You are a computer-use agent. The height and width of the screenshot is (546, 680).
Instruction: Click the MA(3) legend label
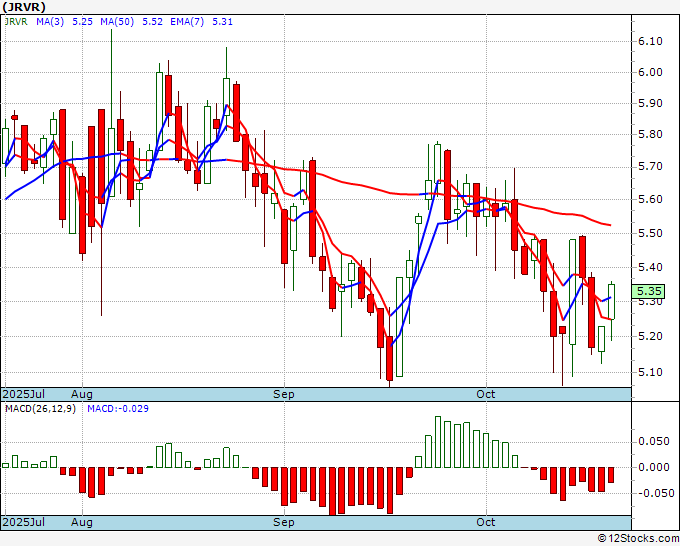point(50,22)
